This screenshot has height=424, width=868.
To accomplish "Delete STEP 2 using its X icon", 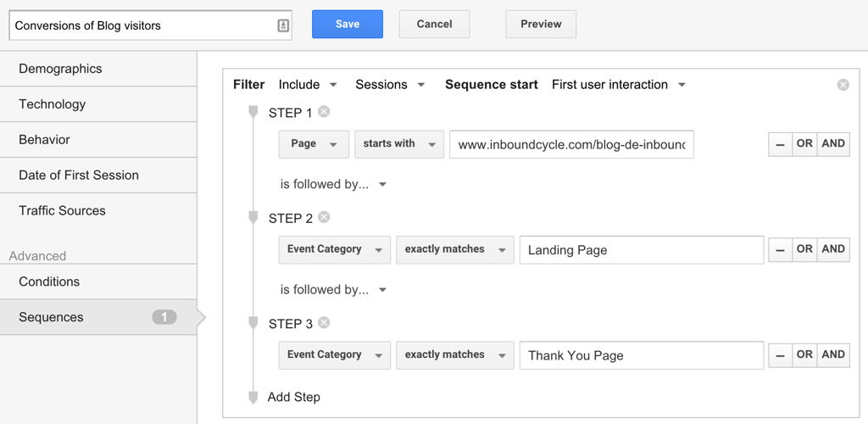I will tap(324, 218).
